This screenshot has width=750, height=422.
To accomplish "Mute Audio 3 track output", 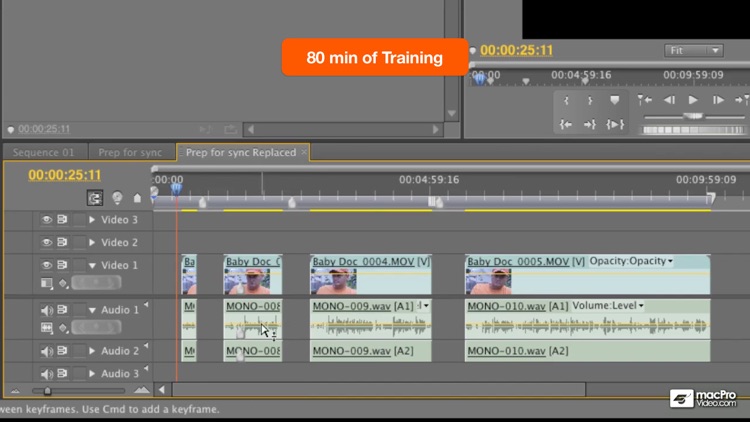I will pos(46,374).
